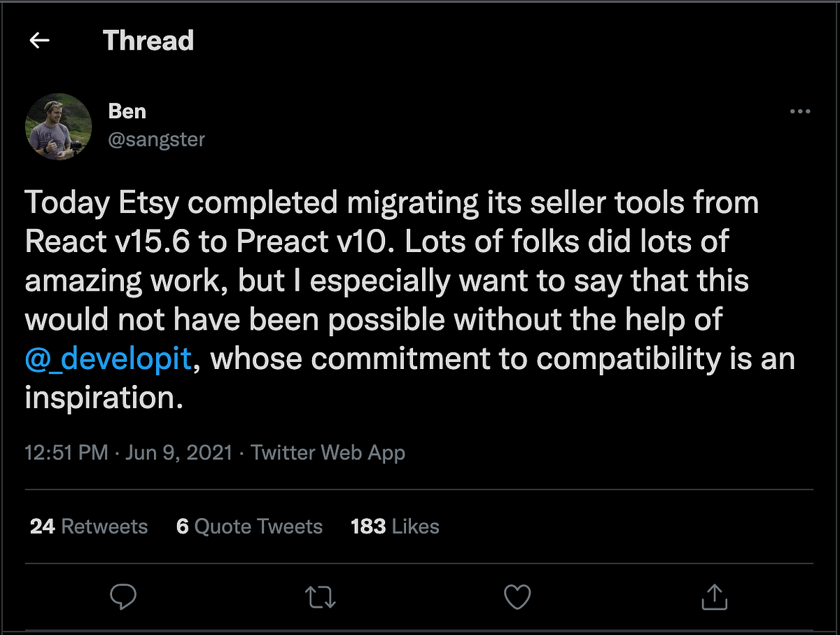Open the @sangster handle link

coord(157,139)
